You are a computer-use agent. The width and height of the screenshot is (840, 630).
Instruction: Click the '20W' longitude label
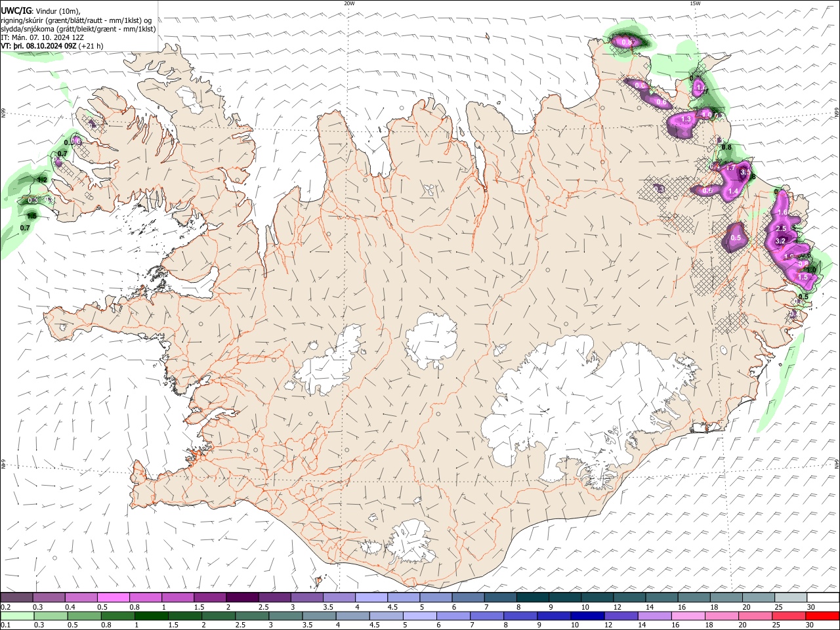(x=349, y=3)
